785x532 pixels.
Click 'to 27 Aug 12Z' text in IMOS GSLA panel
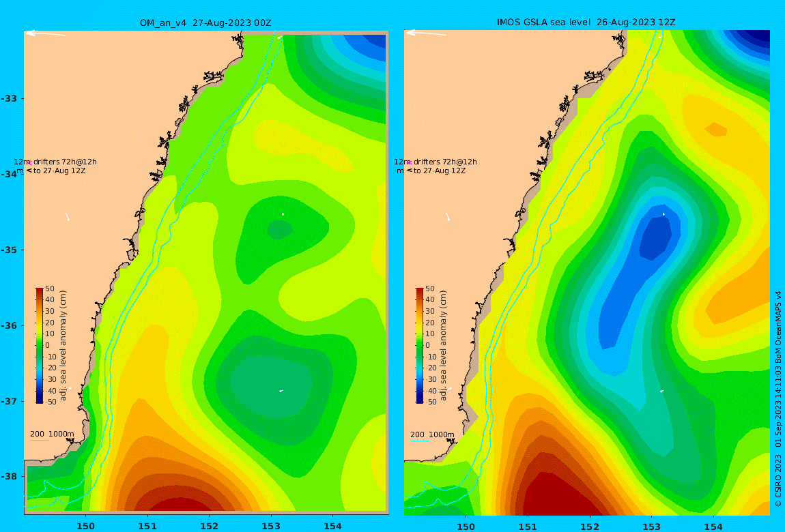coord(440,171)
